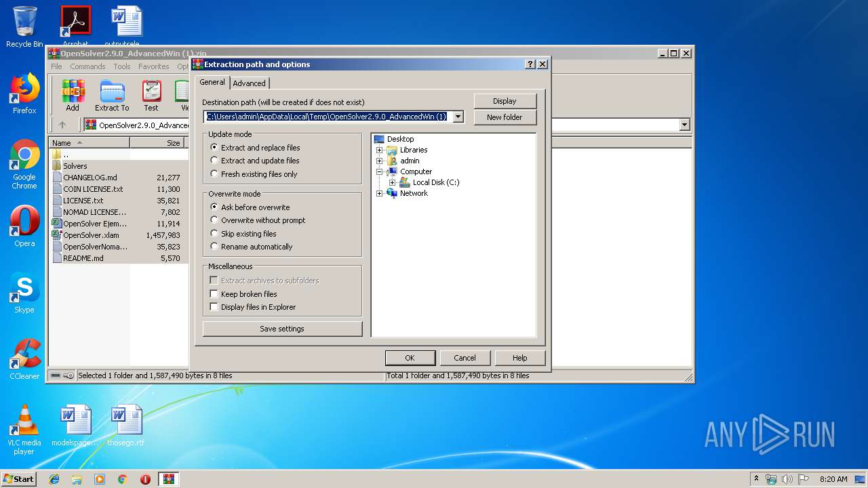868x488 pixels.
Task: Click volume speaker tray icon
Action: tap(787, 479)
